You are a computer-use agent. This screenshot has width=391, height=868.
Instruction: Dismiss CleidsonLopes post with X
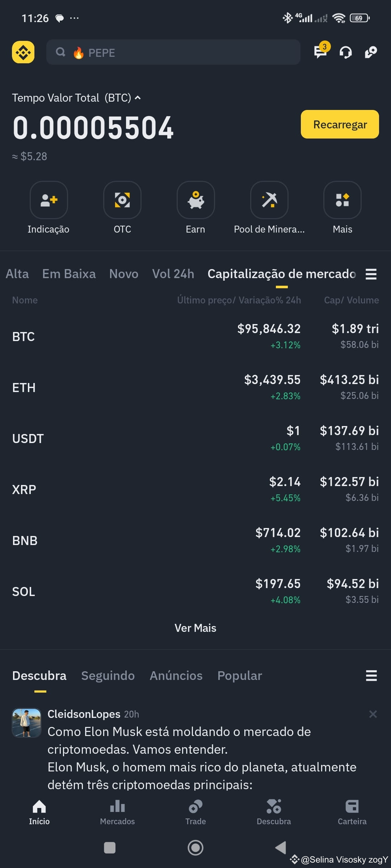[373, 714]
